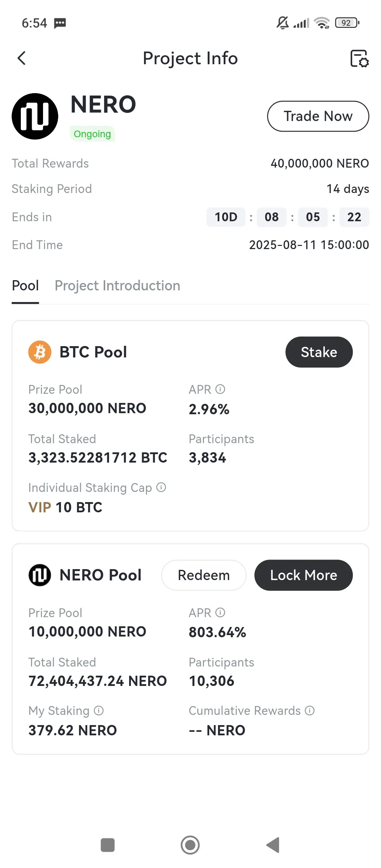This screenshot has width=381, height=868.
Task: Switch to the Project Introduction tab
Action: point(117,285)
